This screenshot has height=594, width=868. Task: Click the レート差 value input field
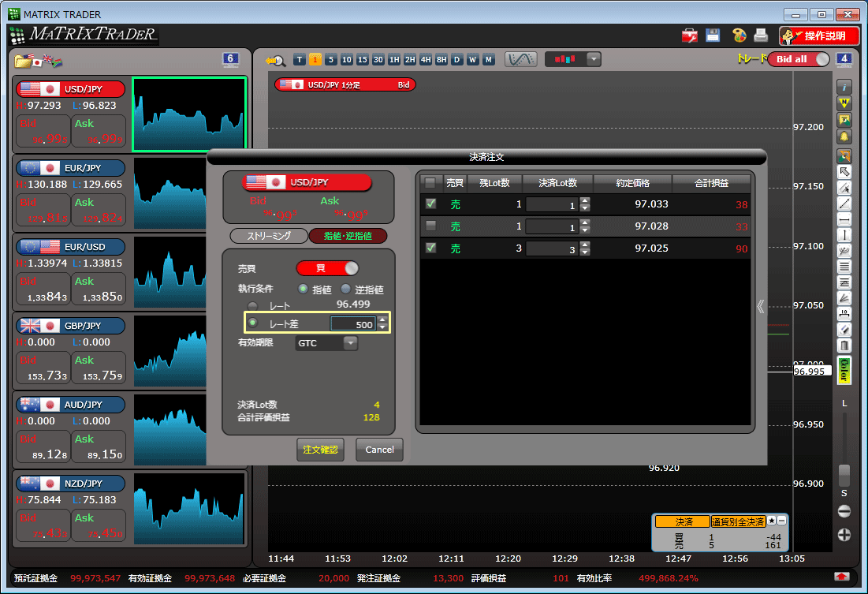click(353, 324)
